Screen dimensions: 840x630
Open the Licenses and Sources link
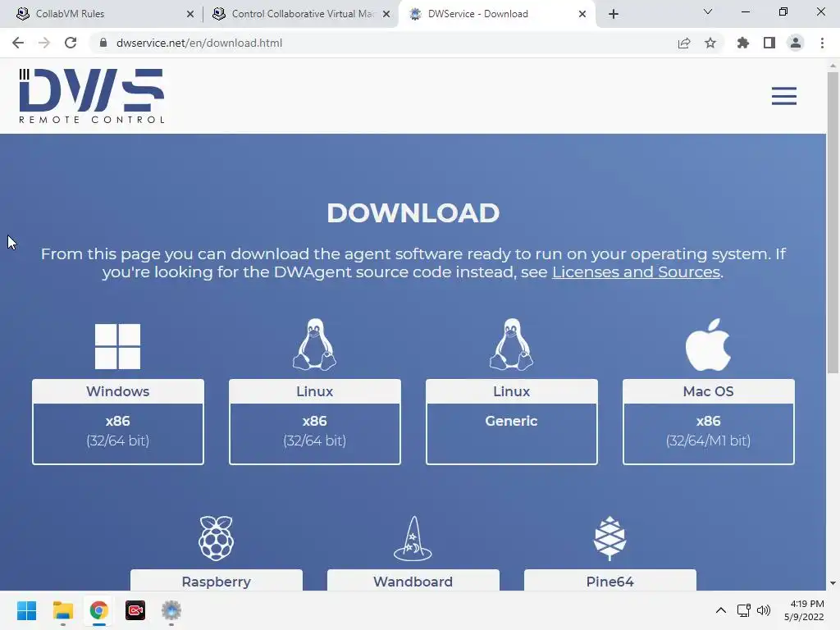point(636,272)
